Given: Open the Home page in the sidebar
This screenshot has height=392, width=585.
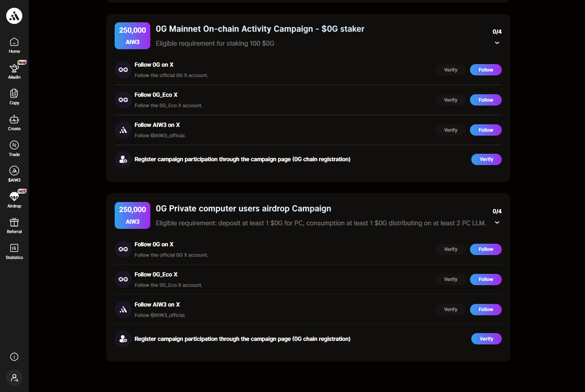Looking at the screenshot, I should [14, 46].
